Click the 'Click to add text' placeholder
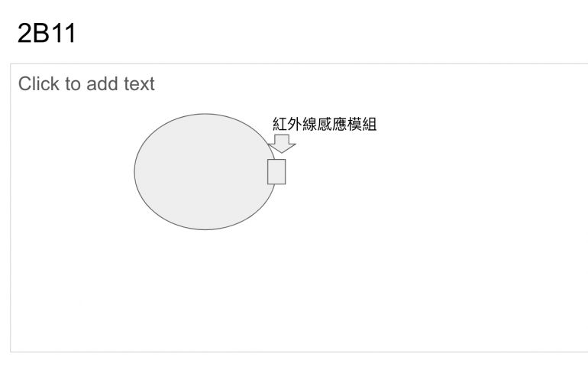 pyautogui.click(x=86, y=84)
